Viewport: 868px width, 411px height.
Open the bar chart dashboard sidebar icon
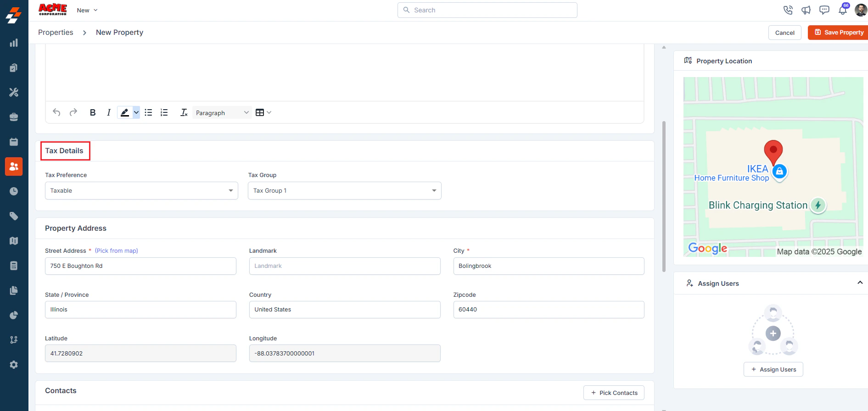click(x=14, y=43)
